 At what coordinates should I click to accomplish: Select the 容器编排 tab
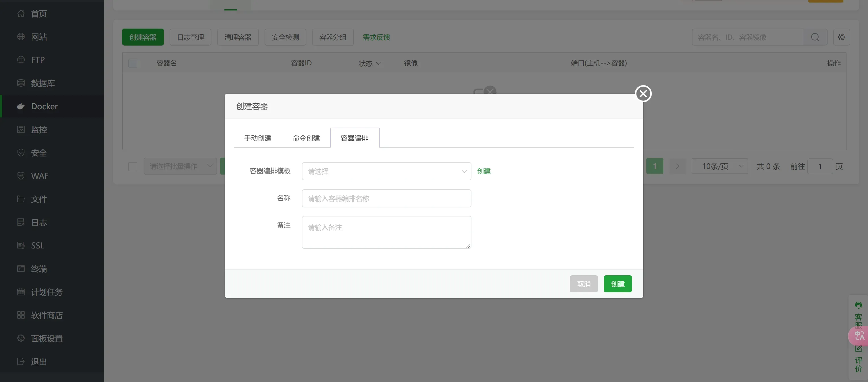(x=354, y=138)
